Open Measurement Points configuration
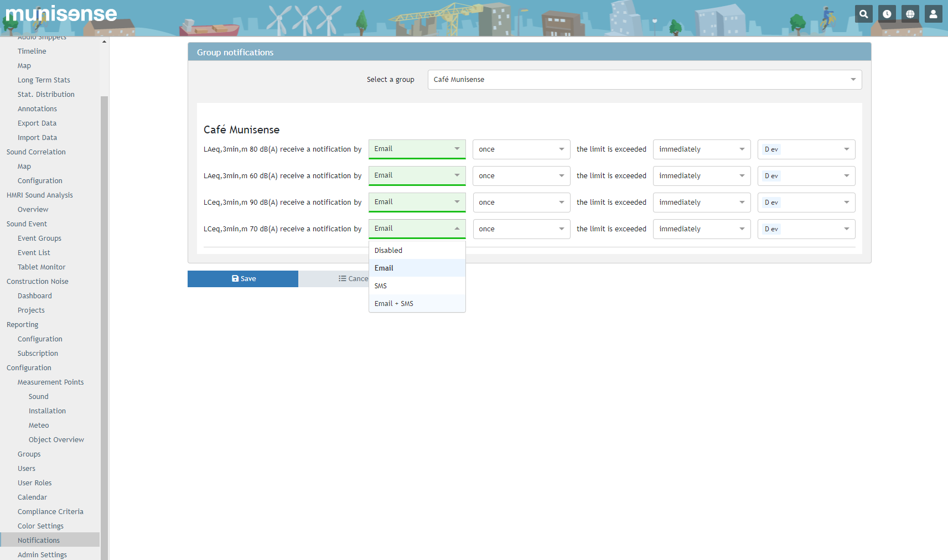 (50, 382)
